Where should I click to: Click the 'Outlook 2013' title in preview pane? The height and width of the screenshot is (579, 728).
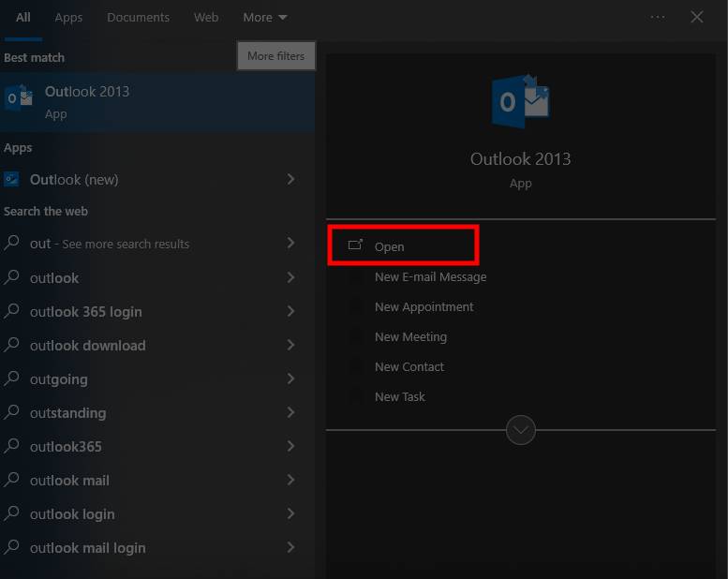tap(520, 159)
